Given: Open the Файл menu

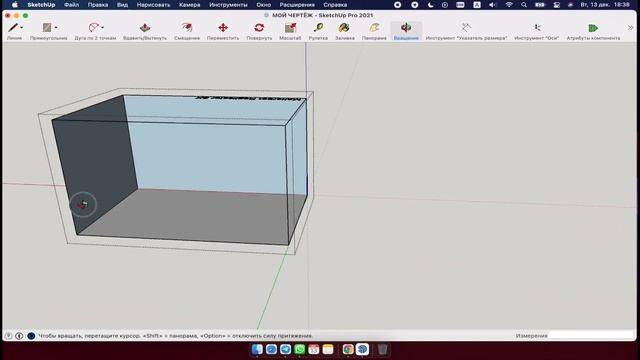Looking at the screenshot, I should point(71,5).
